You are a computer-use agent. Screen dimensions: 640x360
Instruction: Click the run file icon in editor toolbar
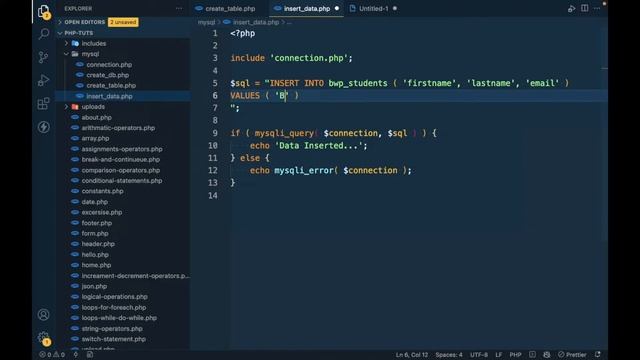coord(571,9)
